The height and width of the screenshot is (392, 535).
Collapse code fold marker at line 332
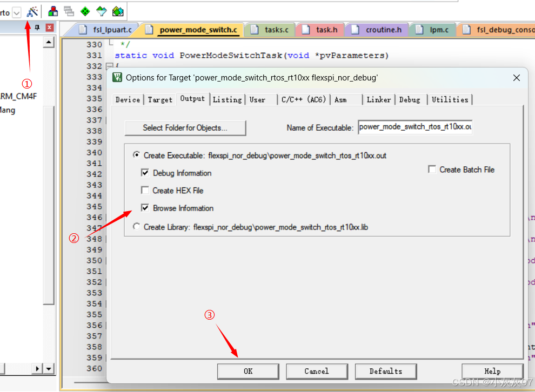pyautogui.click(x=109, y=66)
